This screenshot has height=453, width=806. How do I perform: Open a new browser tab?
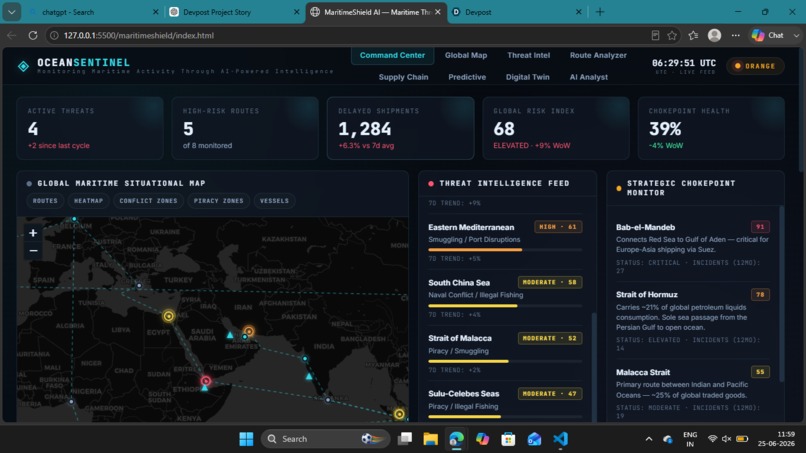pyautogui.click(x=600, y=12)
